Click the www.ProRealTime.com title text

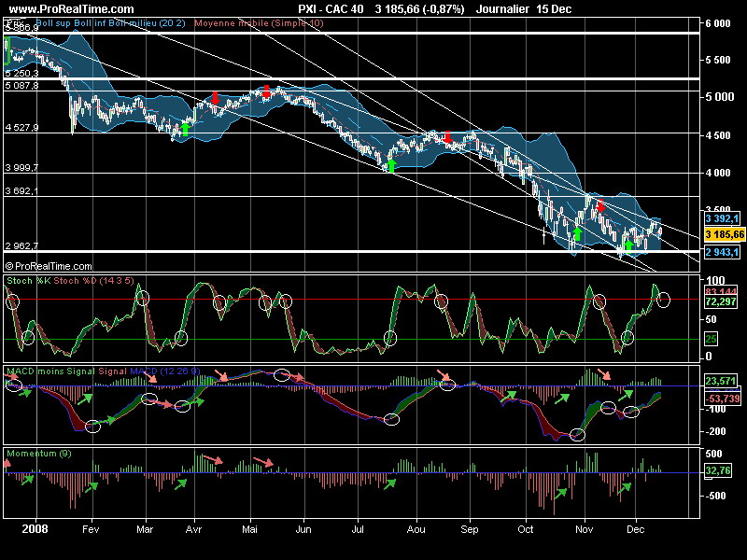click(x=72, y=9)
